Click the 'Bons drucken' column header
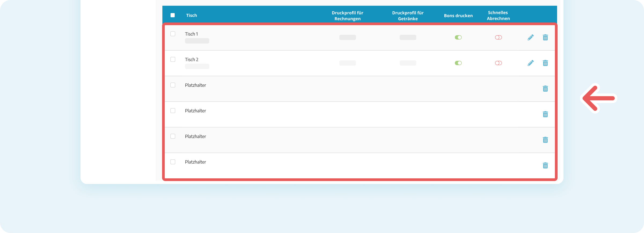Viewport: 644px width, 233px height. click(458, 16)
